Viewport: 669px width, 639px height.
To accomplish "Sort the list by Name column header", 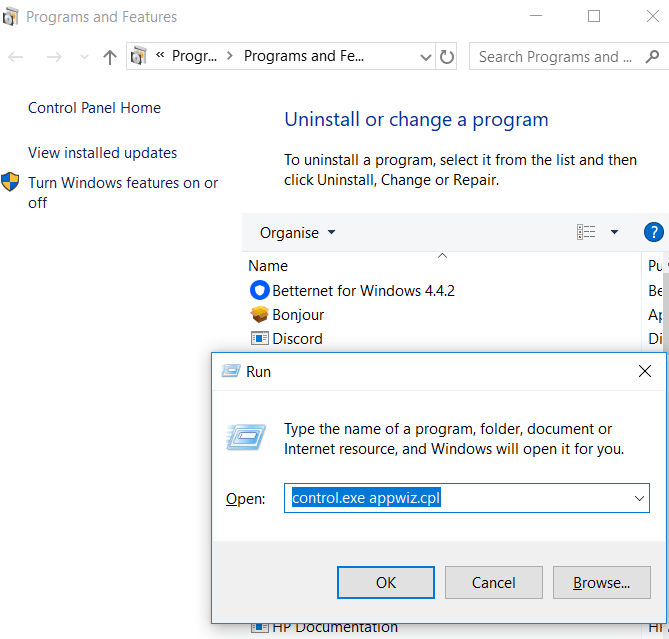I will coord(268,266).
